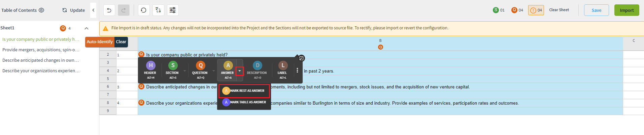Select Mark Table As Answer
The width and height of the screenshot is (644, 135).
244,102
